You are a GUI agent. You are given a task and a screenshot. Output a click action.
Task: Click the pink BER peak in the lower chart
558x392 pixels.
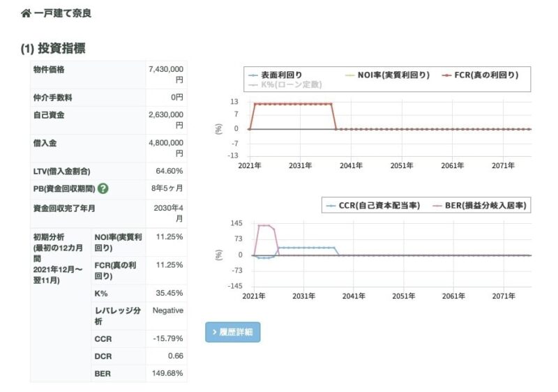pos(264,225)
